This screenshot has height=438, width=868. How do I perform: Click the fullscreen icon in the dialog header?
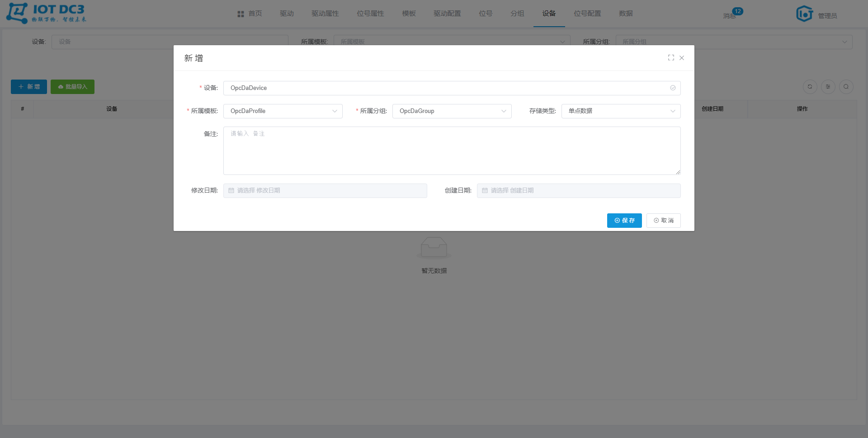(671, 58)
